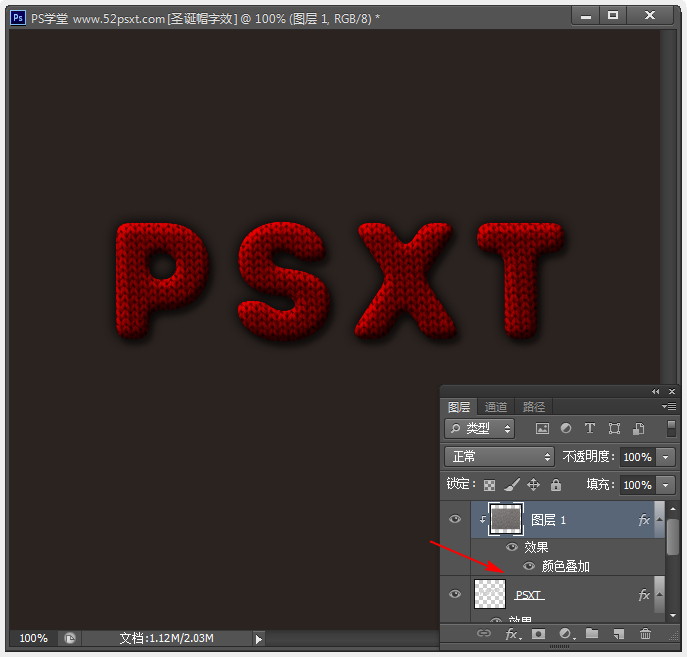Click Link layers chain icon

tap(483, 633)
